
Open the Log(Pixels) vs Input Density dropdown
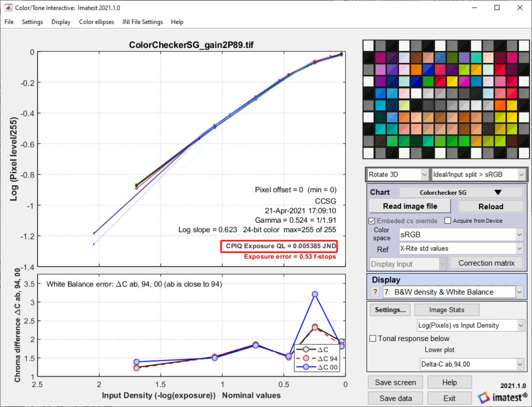click(471, 325)
